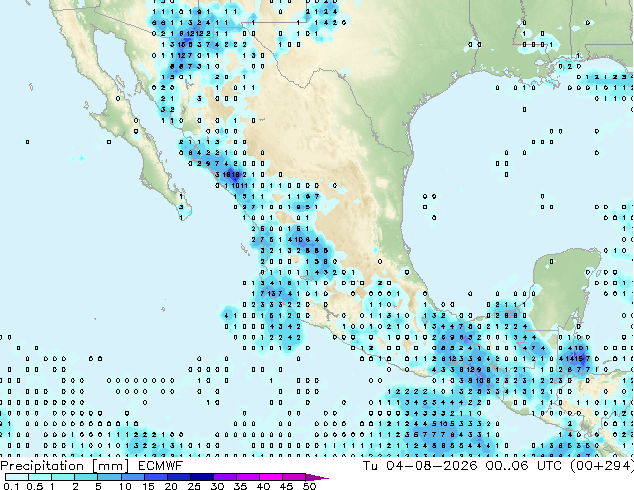The image size is (634, 490).
Task: Select the "[mm]" unit label
Action: click(111, 466)
